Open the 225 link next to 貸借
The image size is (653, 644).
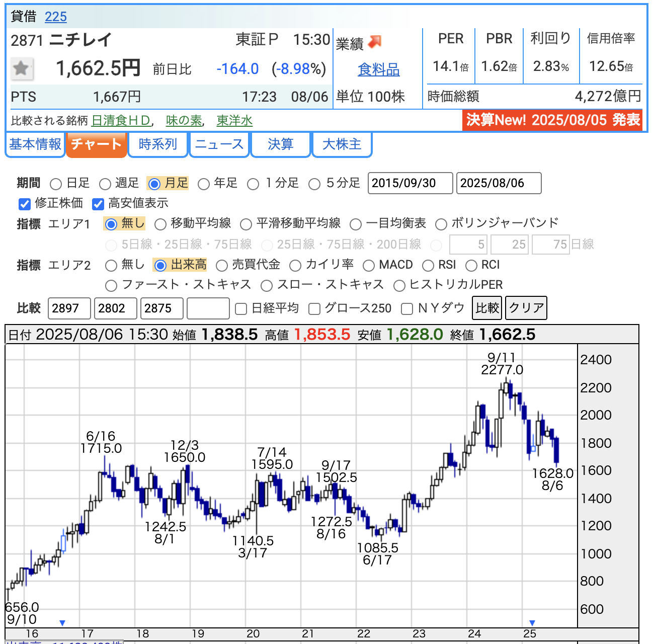point(56,17)
